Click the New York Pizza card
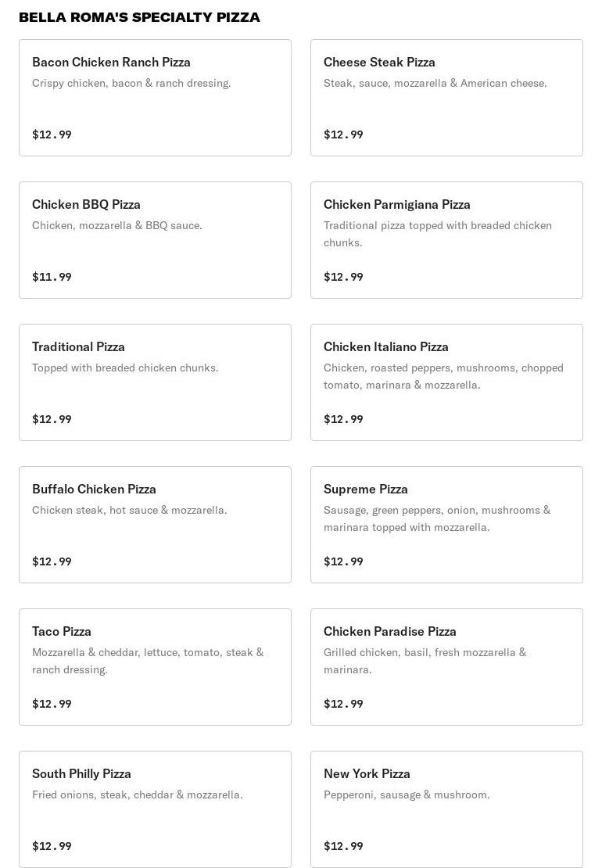Viewport: 602px width, 868px height. pyautogui.click(x=446, y=809)
